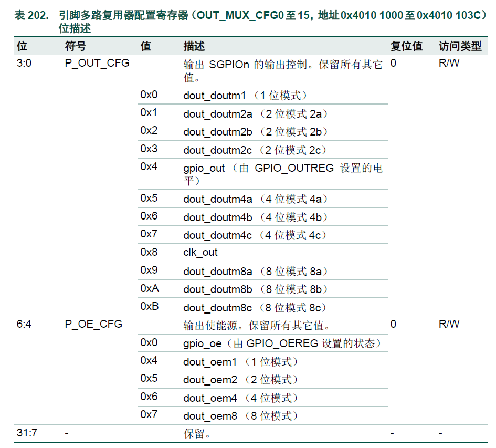Click value 0x5 beside dout_oem2
This screenshot has height=448, width=496.
tap(149, 378)
